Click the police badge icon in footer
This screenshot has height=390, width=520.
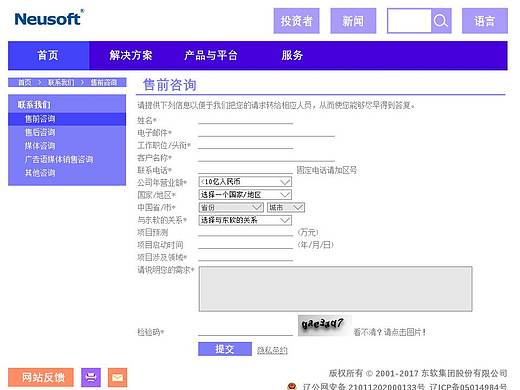tap(292, 386)
